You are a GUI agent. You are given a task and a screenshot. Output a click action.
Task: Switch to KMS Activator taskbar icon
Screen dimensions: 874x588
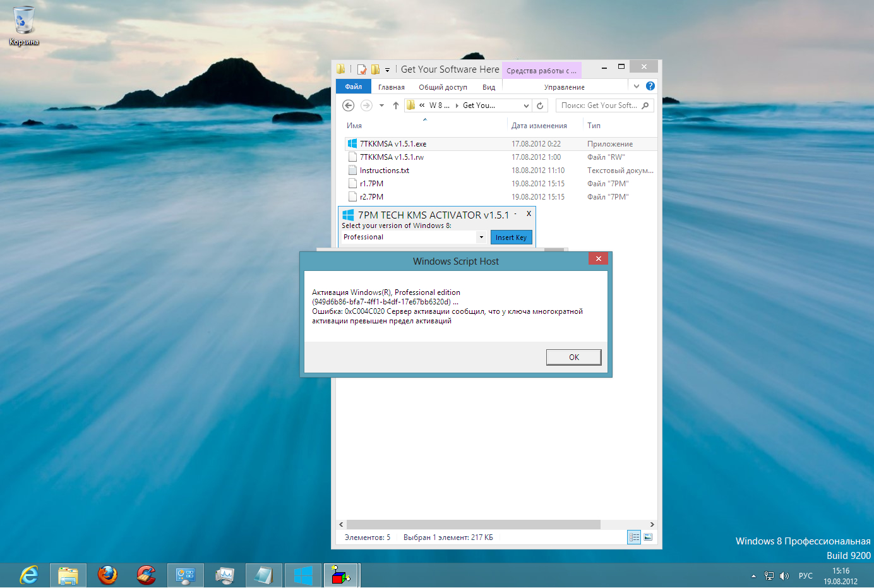click(x=302, y=575)
